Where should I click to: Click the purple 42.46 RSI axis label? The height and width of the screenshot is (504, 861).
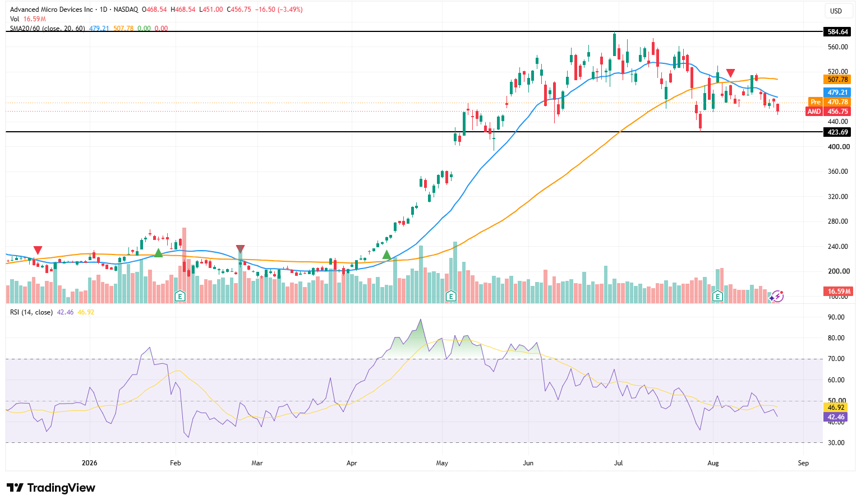(836, 417)
